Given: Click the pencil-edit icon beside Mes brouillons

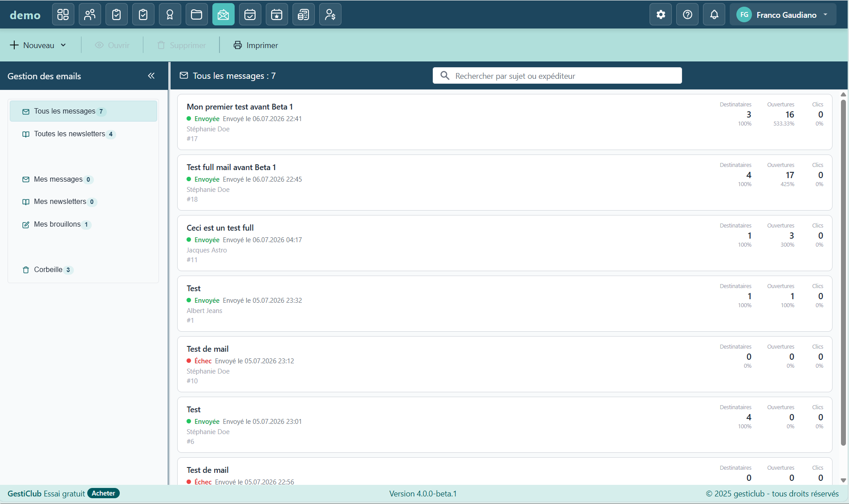Looking at the screenshot, I should click(26, 225).
